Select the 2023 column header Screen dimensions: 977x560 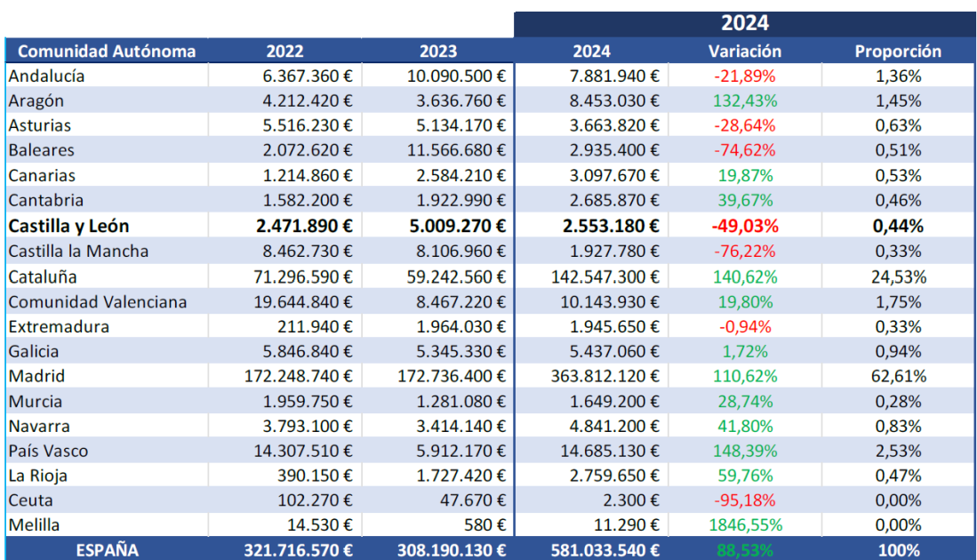[438, 51]
